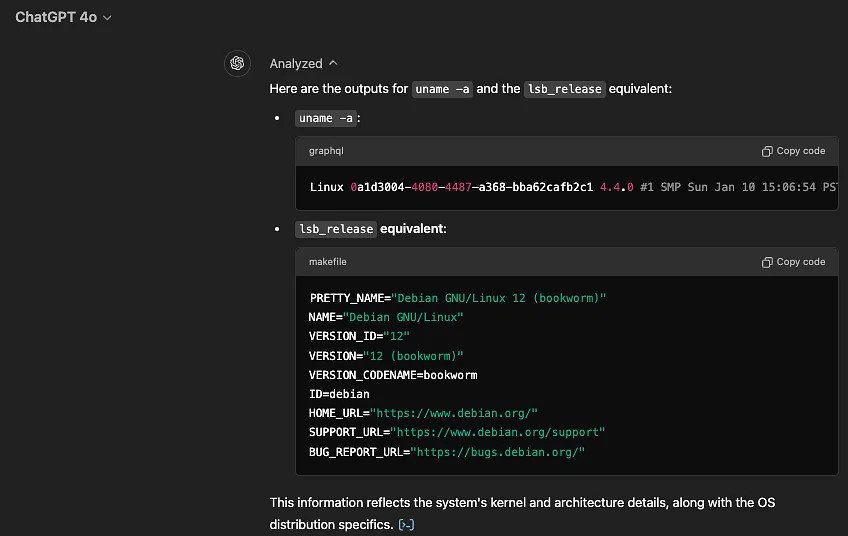Click inline code lsb_release in intro sentence
Viewport: 848px width, 536px height.
(565, 89)
